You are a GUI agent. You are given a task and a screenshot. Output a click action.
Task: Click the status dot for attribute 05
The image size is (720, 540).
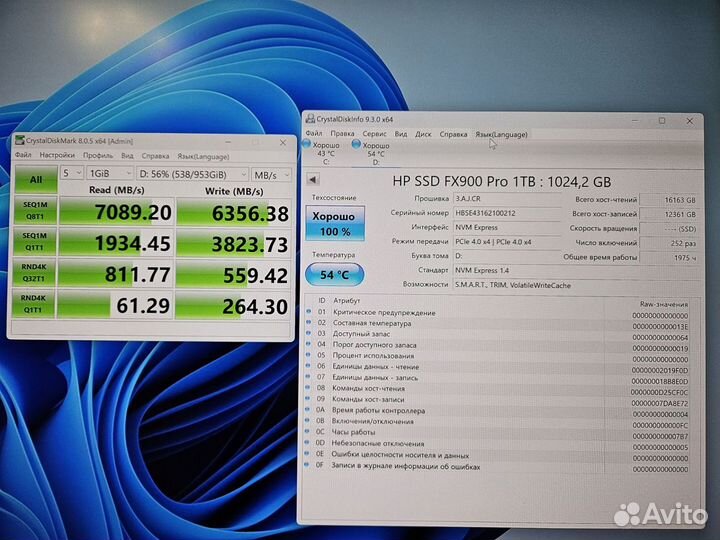coord(309,355)
